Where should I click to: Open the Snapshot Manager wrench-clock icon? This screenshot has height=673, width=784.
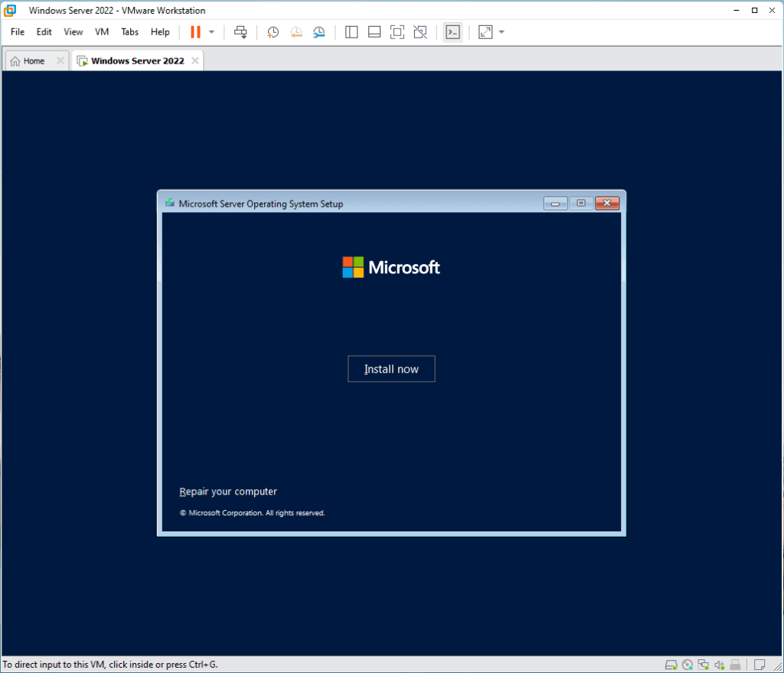318,32
